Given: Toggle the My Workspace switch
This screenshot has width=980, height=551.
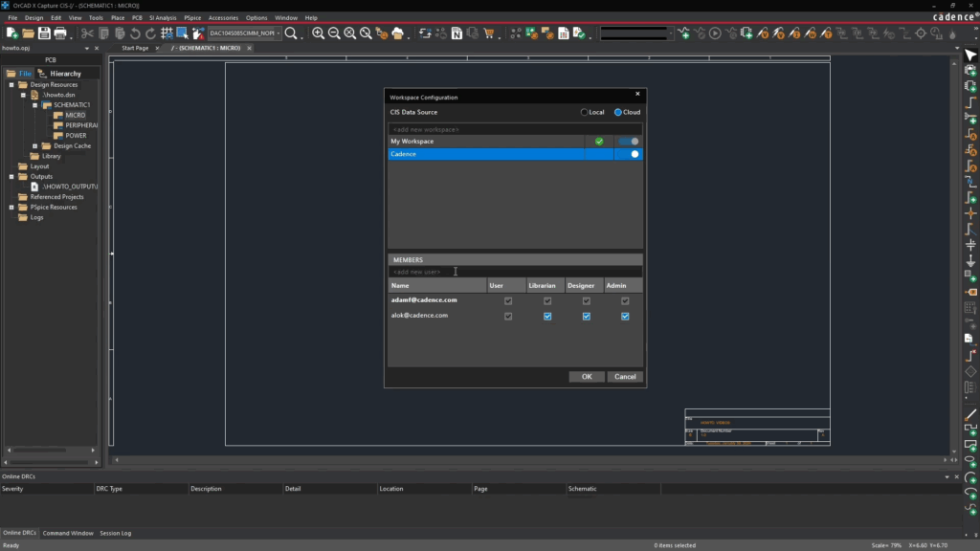Looking at the screenshot, I should [x=629, y=142].
